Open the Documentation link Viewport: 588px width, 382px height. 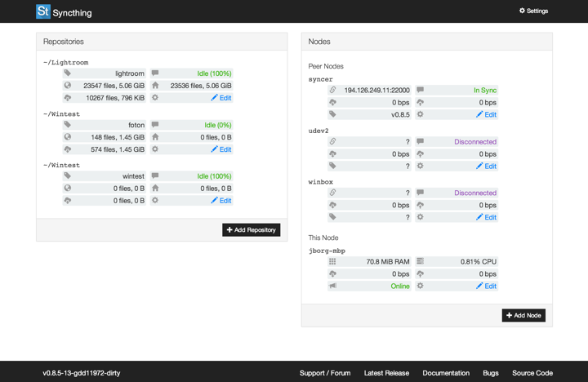click(x=446, y=373)
